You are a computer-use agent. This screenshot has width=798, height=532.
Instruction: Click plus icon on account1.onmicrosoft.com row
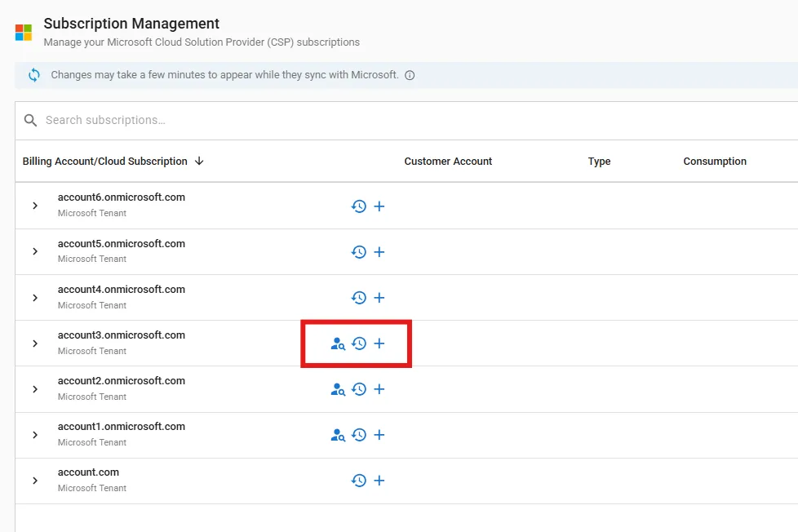[379, 435]
